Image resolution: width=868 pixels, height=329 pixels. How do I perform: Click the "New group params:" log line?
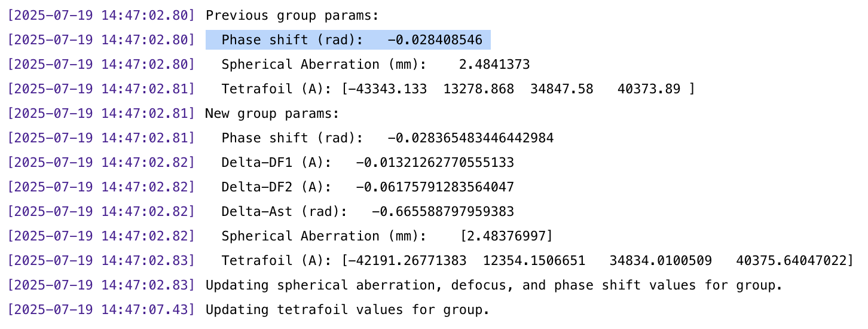[272, 114]
